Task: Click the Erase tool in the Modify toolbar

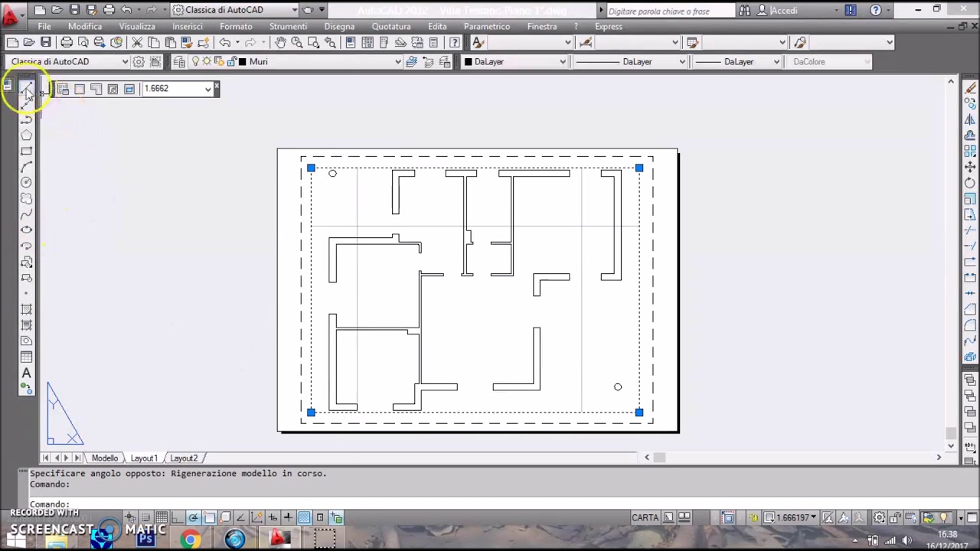Action: 970,88
